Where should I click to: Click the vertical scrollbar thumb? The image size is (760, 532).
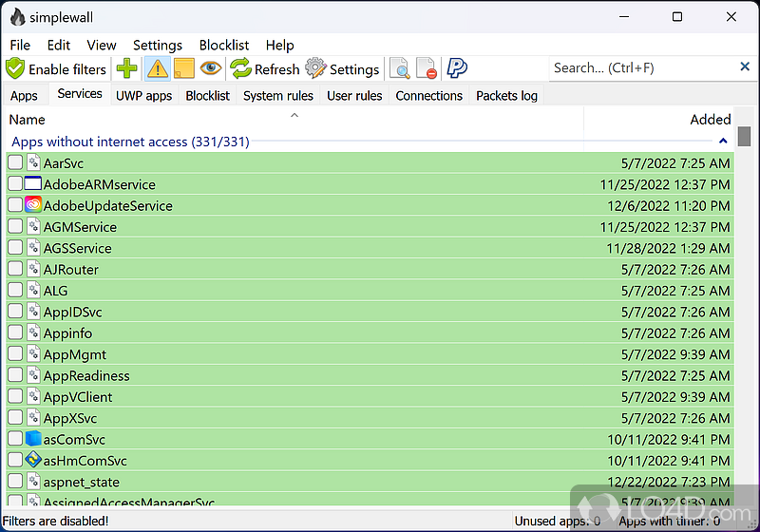[744, 137]
